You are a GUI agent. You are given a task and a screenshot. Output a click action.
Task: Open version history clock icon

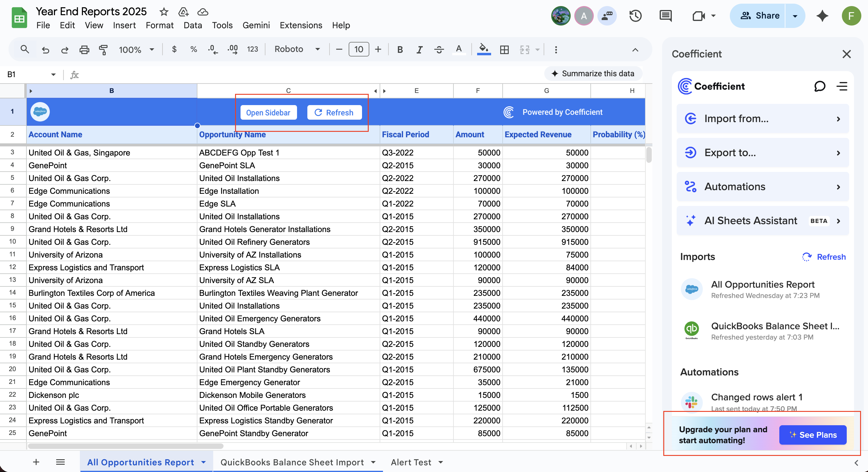(x=635, y=16)
